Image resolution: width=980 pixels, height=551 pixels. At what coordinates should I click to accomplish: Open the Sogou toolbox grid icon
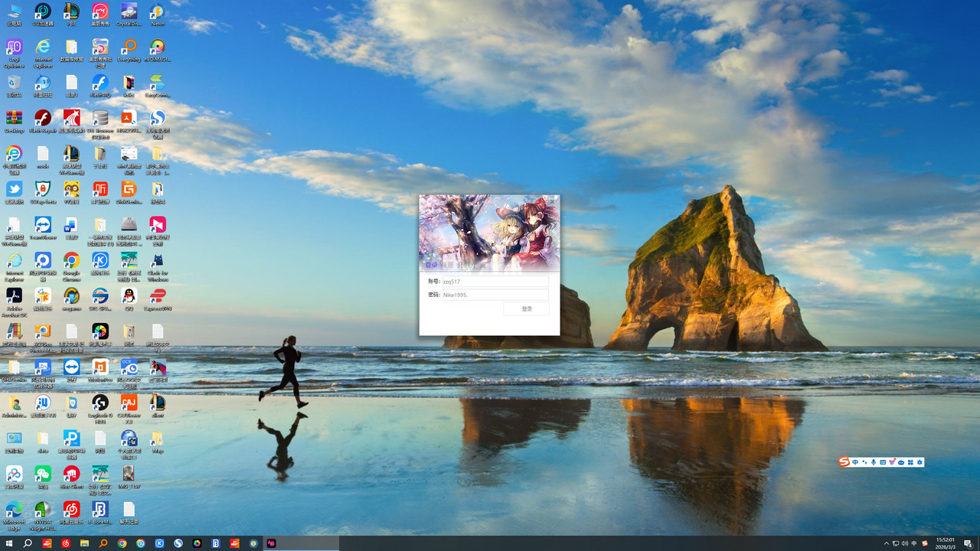tap(910, 462)
